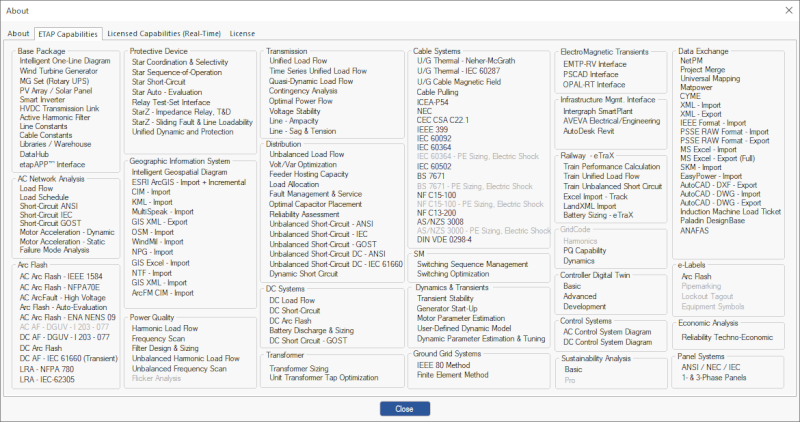
Task: Select 'Feeder Hosting Capacity' entry
Action: pyautogui.click(x=309, y=174)
